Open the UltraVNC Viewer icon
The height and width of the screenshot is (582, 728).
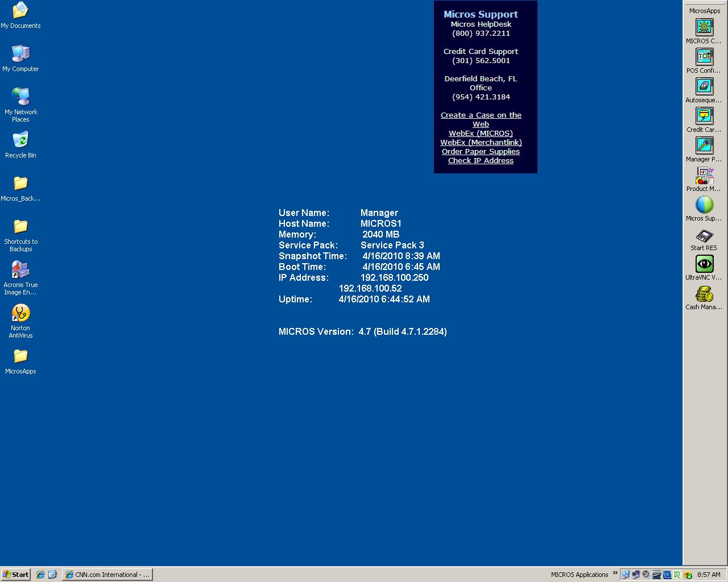(704, 264)
